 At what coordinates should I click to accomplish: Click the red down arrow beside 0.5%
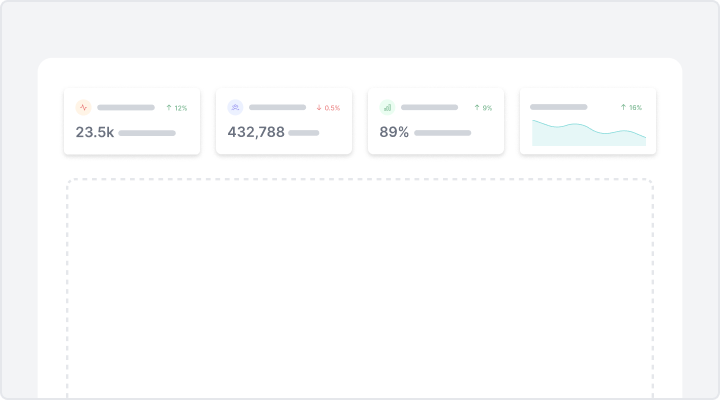pos(319,108)
